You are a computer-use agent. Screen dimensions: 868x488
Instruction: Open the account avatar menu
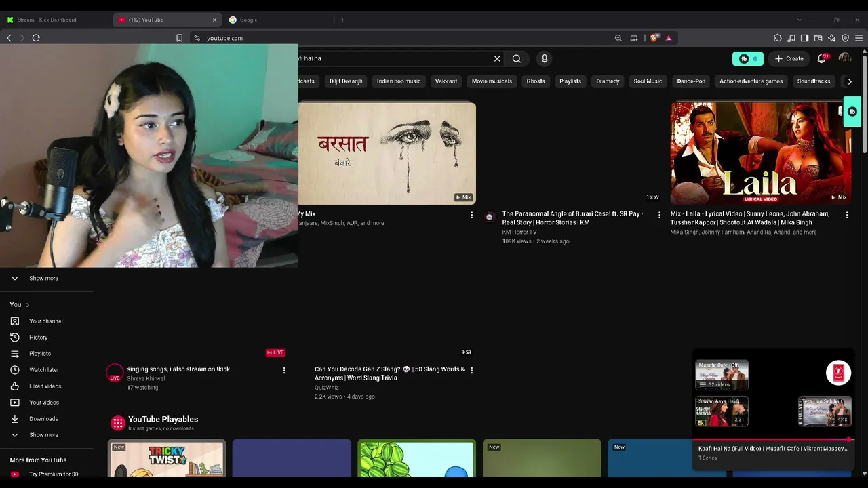(844, 59)
